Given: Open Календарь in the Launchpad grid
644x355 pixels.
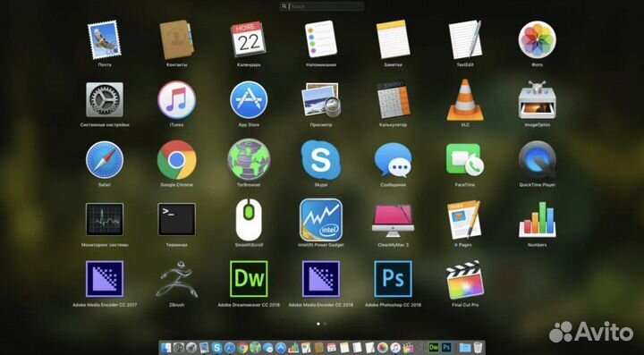Looking at the screenshot, I should click(249, 39).
